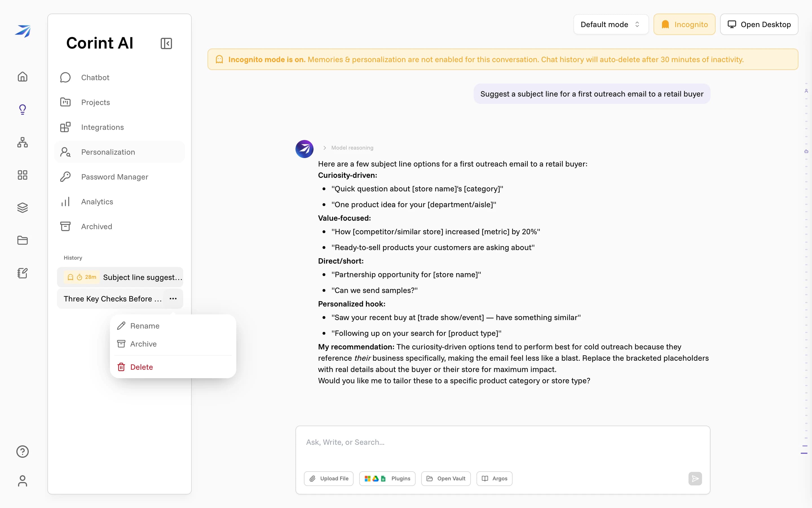Click the Analytics bar chart icon
Viewport: 812px width, 508px height.
click(x=65, y=202)
